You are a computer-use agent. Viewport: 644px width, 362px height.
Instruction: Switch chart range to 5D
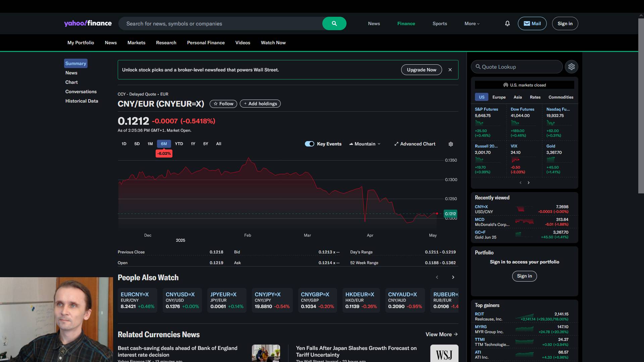pos(137,144)
